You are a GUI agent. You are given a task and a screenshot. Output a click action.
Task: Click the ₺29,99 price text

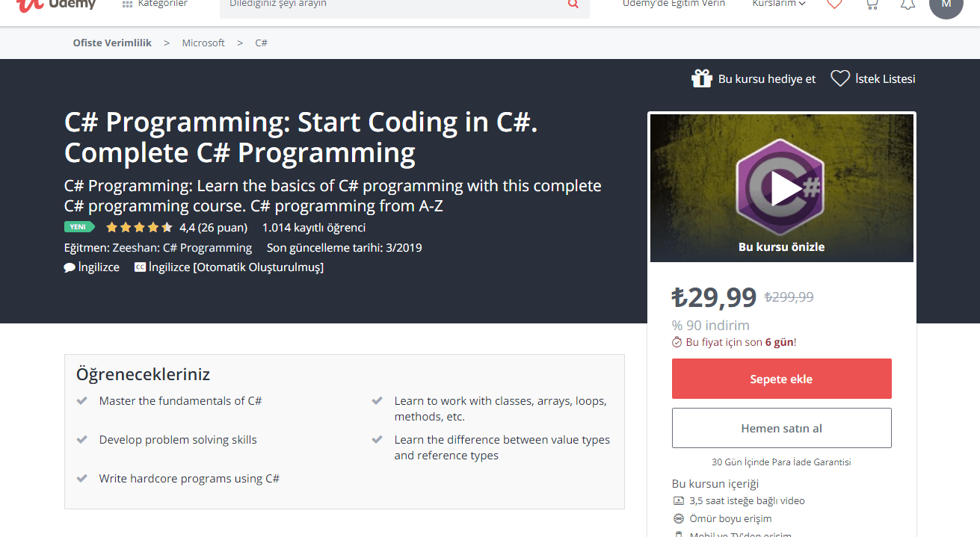tap(715, 297)
